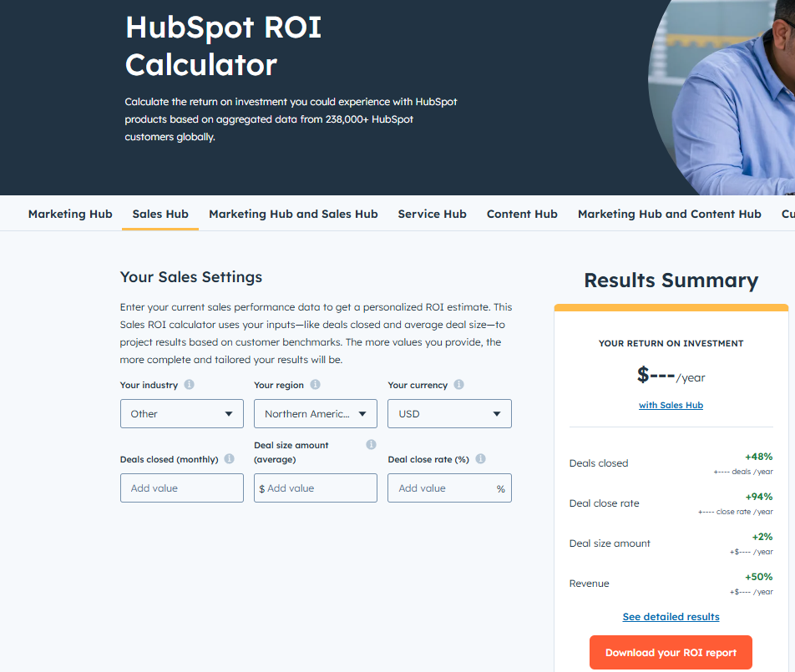795x672 pixels.
Task: Click info icon for Deal size amount
Action: pyautogui.click(x=371, y=445)
